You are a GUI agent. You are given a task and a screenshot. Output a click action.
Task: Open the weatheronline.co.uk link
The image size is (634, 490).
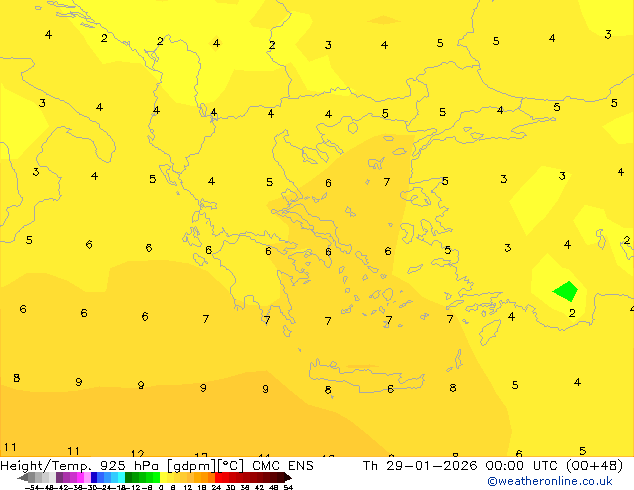tap(549, 481)
